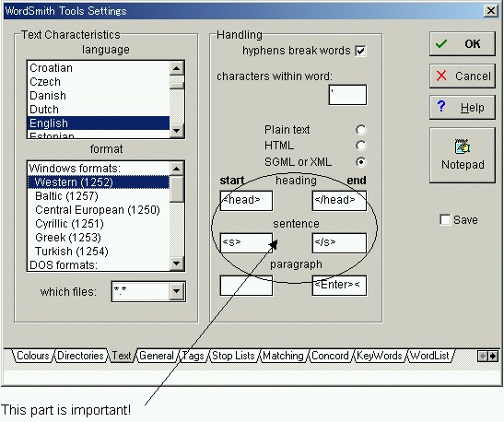
Task: Select English in the language list
Action: [x=99, y=123]
